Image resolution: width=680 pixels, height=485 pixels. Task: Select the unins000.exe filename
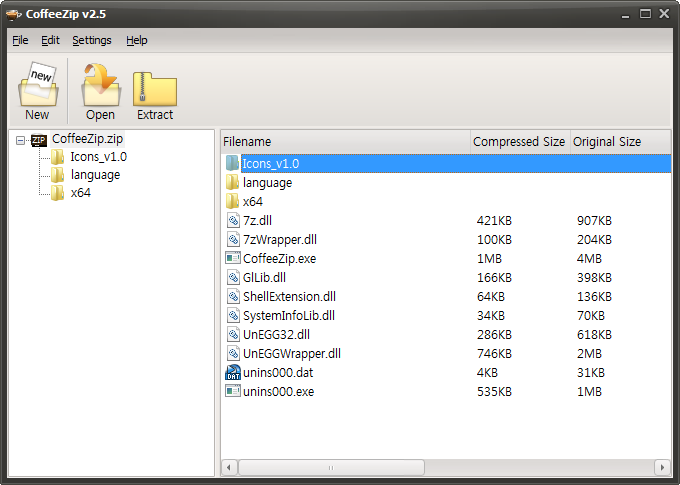point(278,392)
